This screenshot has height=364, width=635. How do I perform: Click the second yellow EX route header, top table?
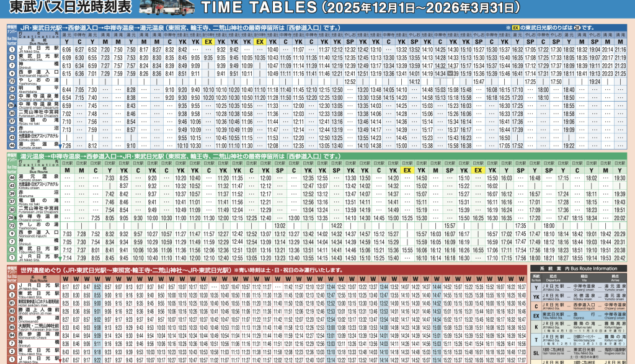coord(260,42)
